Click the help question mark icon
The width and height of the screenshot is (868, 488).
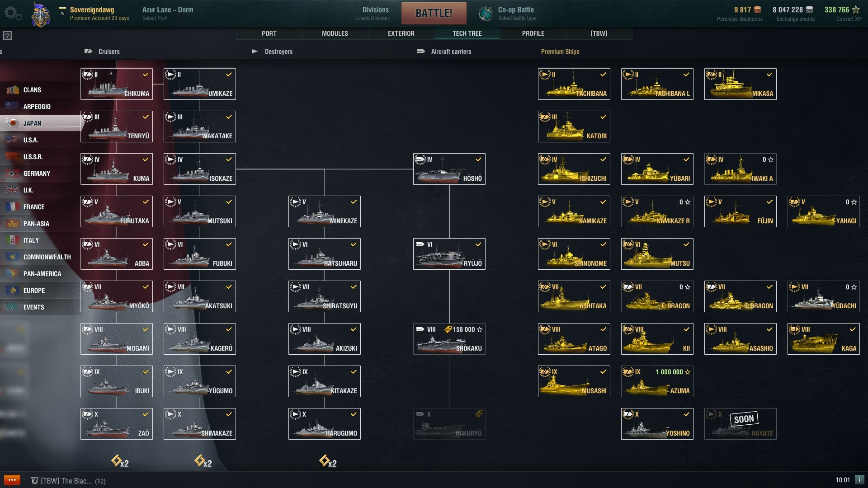(8, 36)
